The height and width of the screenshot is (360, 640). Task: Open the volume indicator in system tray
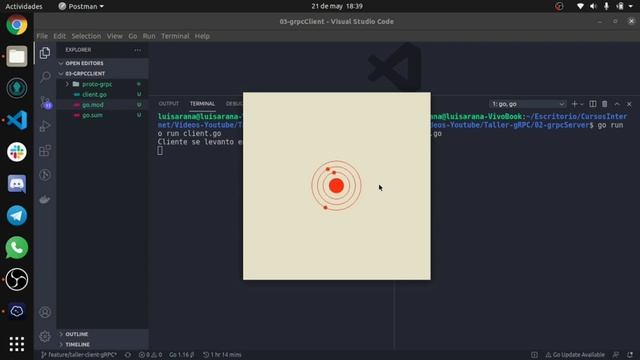[x=593, y=6]
